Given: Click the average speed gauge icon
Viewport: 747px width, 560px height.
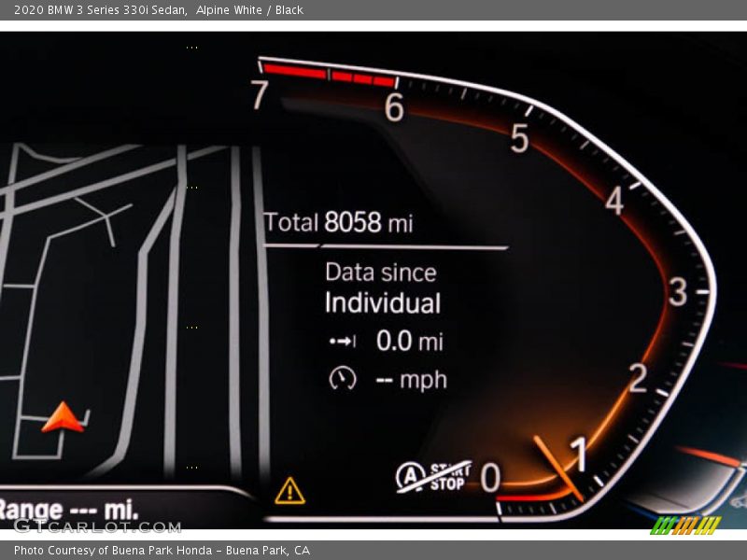Looking at the screenshot, I should (x=343, y=379).
